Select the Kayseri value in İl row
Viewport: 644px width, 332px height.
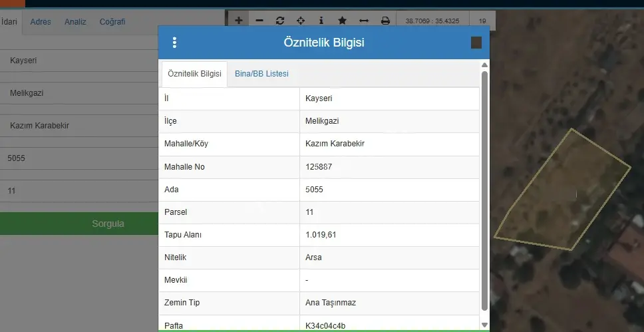tap(319, 98)
